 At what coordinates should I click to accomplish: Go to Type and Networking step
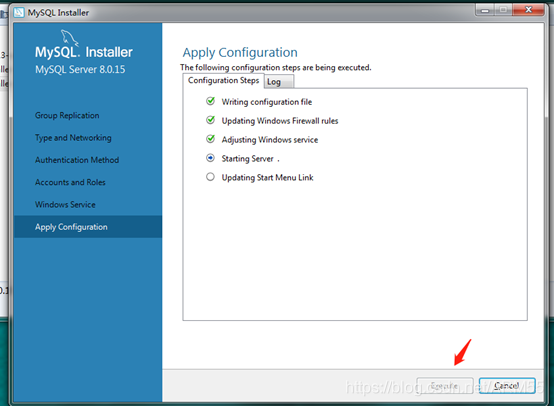click(x=73, y=138)
